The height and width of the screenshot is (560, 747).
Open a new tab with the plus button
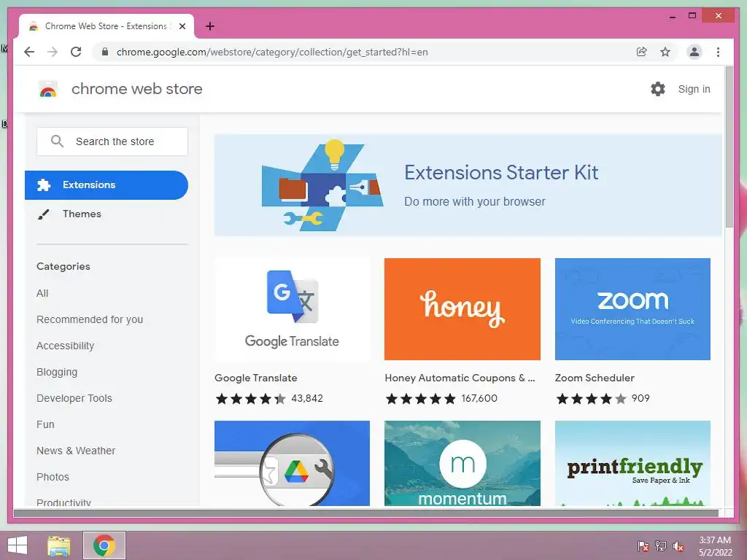(x=209, y=26)
